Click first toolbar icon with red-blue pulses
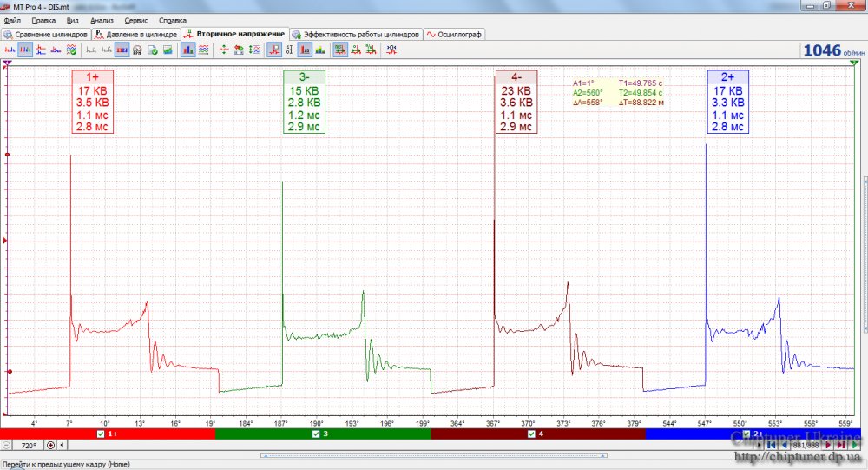The width and height of the screenshot is (868, 470). 10,50
